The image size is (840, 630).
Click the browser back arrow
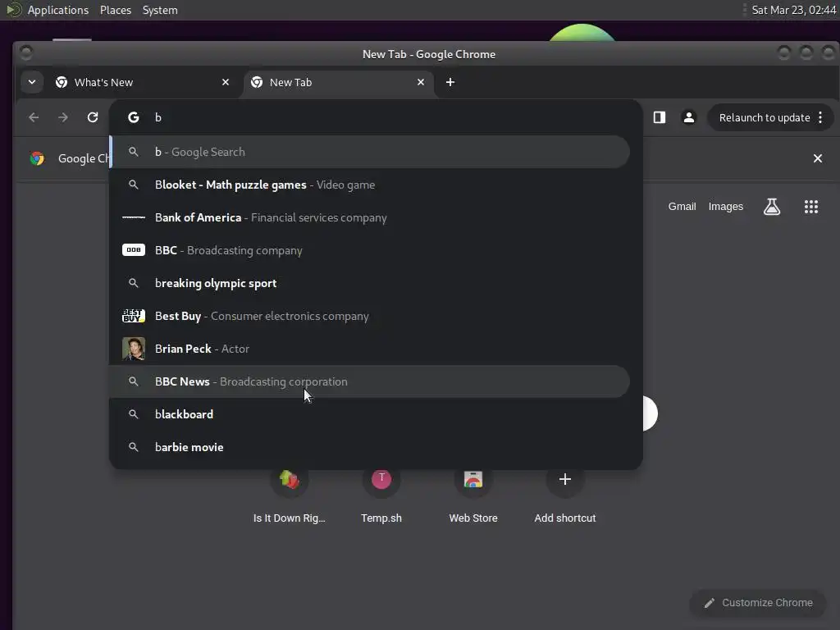[34, 117]
